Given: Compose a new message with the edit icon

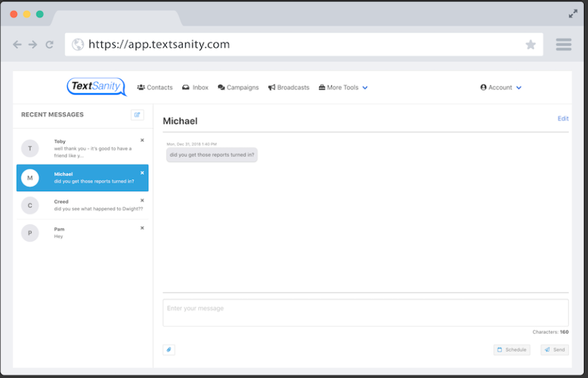Looking at the screenshot, I should pyautogui.click(x=138, y=115).
